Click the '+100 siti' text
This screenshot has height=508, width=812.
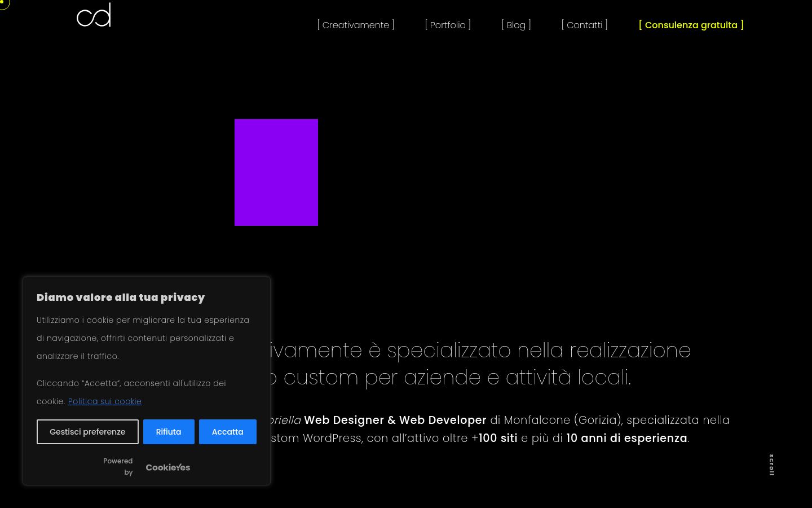tap(495, 438)
